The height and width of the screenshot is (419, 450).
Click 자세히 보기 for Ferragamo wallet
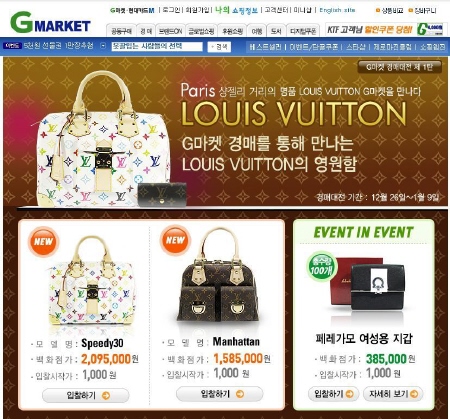pyautogui.click(x=393, y=394)
